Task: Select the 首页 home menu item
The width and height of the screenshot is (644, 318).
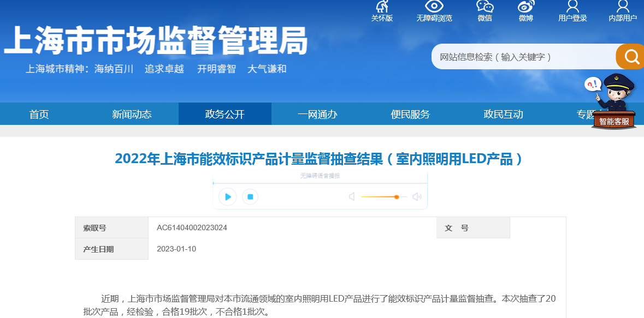Action: point(39,113)
